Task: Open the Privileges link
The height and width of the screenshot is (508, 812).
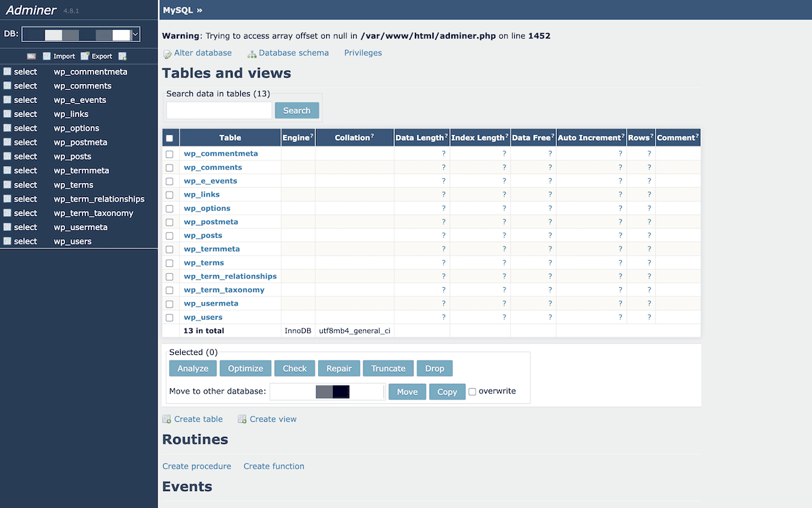Action: tap(363, 53)
